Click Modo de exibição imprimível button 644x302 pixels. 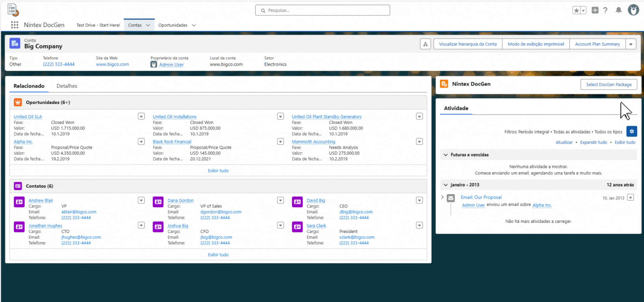(x=536, y=44)
